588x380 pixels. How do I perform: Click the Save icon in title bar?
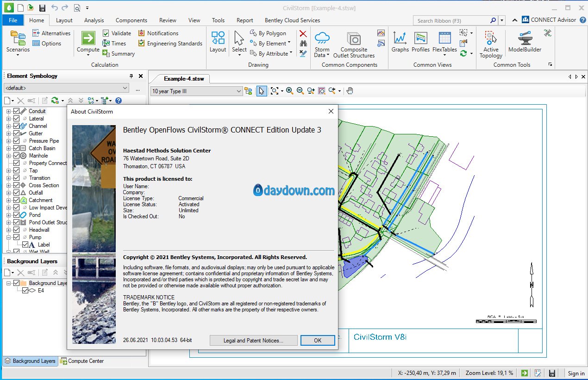point(42,8)
